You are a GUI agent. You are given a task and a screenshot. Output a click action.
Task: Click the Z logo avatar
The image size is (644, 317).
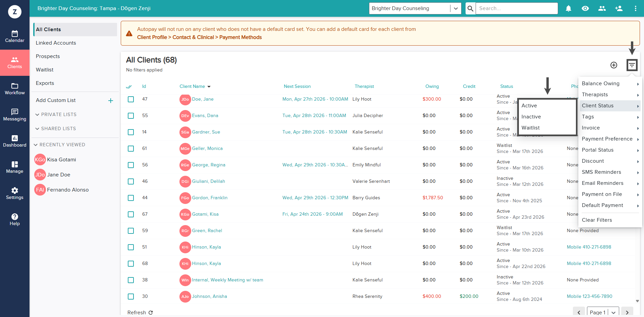pos(15,12)
